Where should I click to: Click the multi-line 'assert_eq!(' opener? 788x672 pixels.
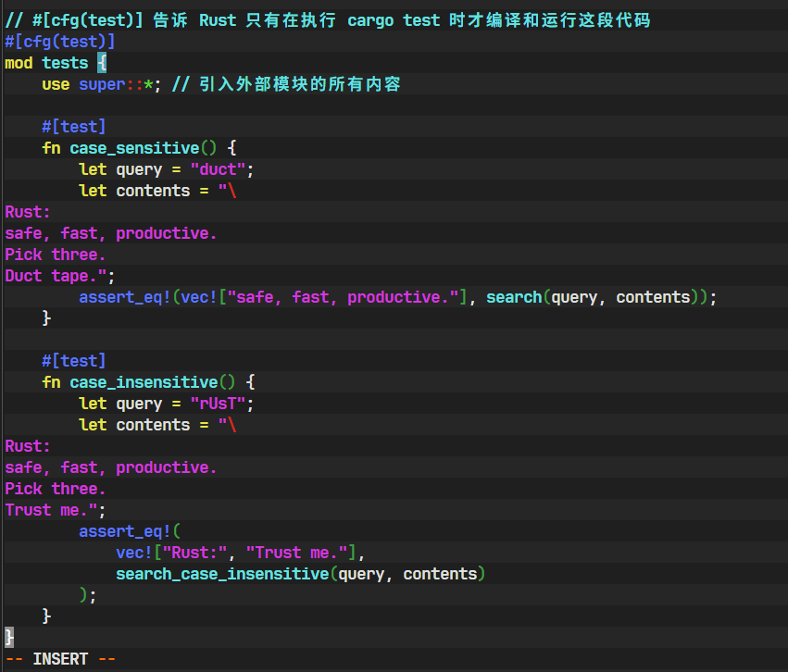[130, 531]
